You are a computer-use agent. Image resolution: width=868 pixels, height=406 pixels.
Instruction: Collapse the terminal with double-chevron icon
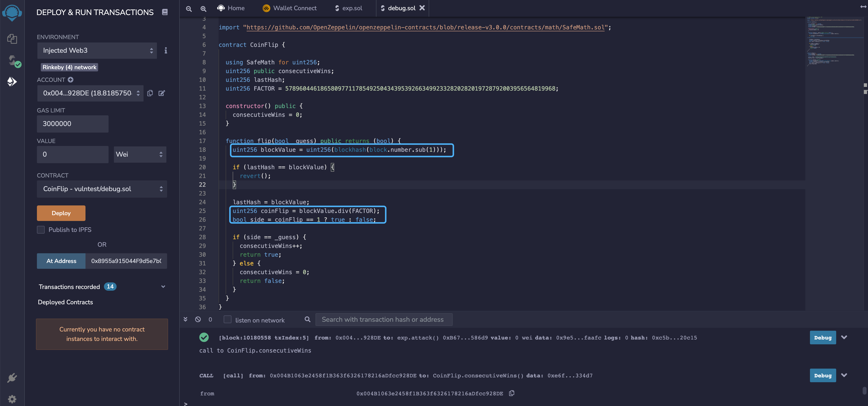point(185,319)
